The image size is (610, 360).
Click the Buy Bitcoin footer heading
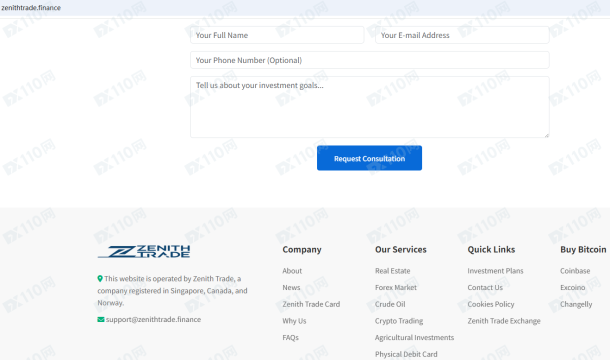click(x=583, y=250)
